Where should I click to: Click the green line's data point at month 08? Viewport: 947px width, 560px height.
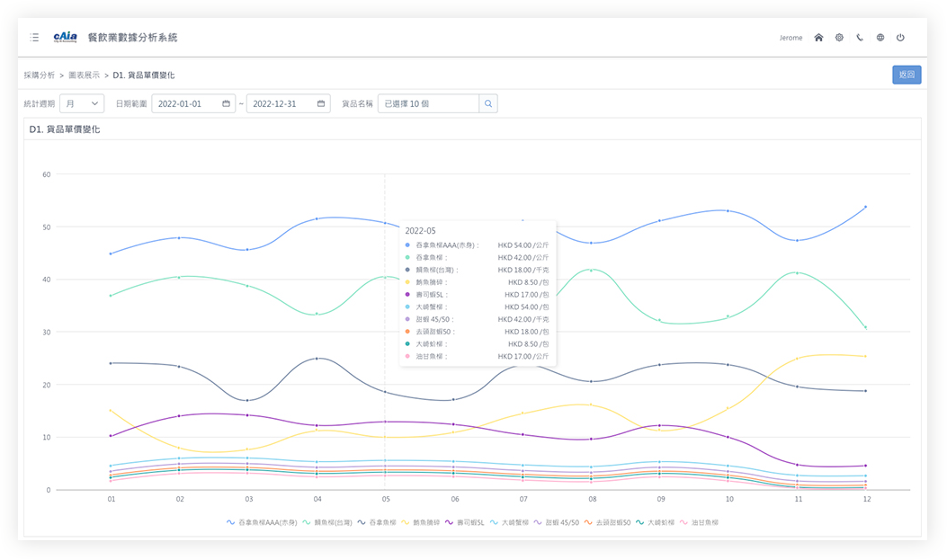591,271
